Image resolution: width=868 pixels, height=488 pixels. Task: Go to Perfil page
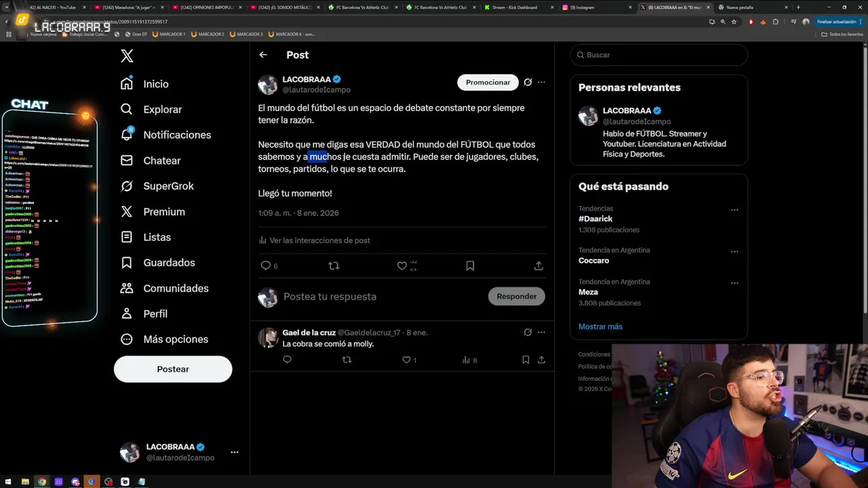pos(144,314)
